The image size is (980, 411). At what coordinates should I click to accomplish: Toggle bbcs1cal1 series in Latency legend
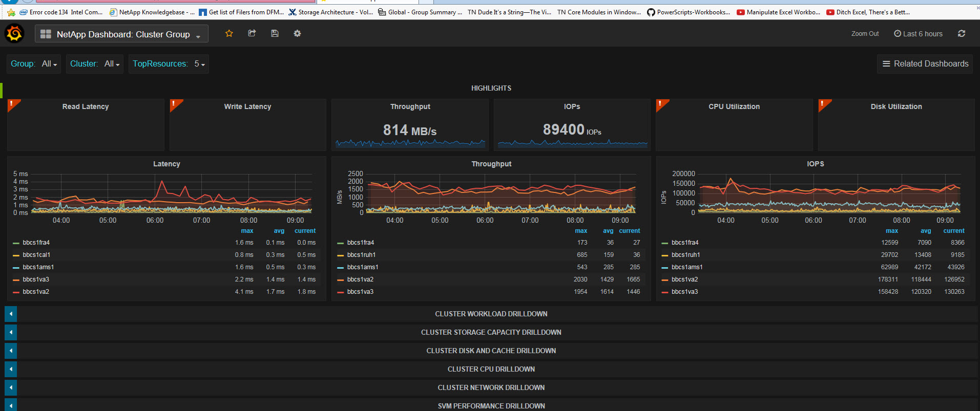point(36,255)
